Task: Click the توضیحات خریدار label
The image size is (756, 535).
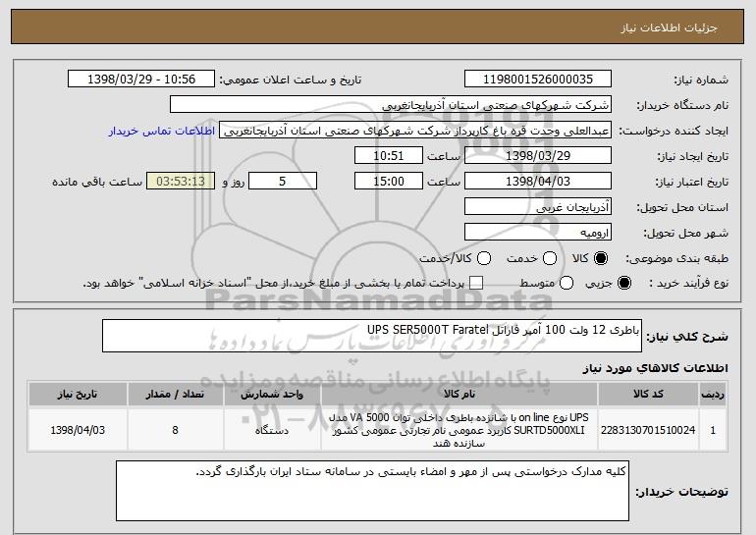Action: [681, 492]
